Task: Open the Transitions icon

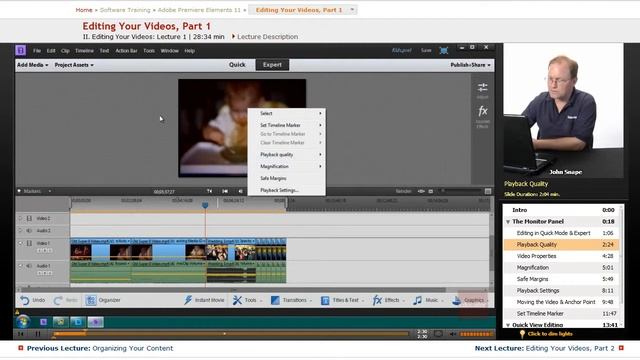Action: 275,300
